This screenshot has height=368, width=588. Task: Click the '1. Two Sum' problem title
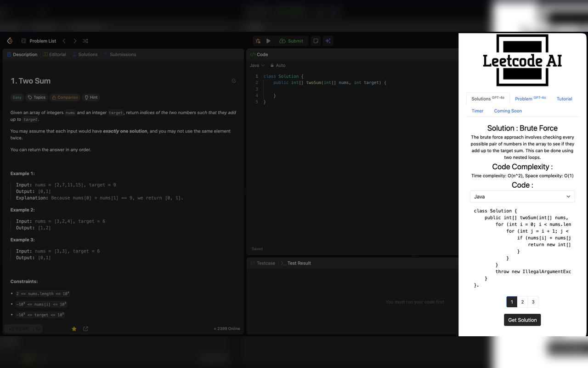[x=31, y=81]
